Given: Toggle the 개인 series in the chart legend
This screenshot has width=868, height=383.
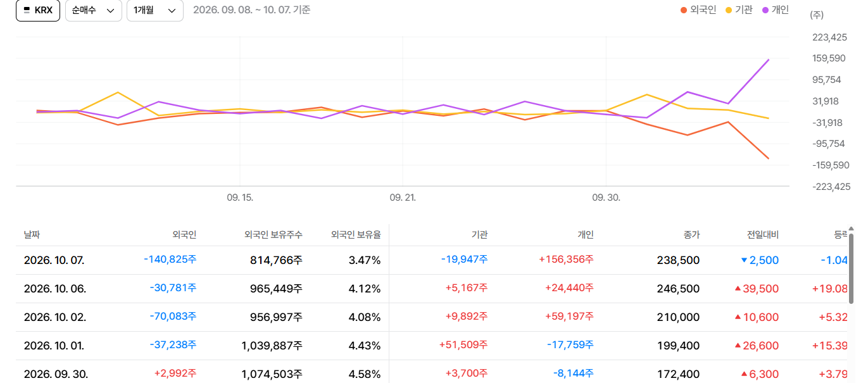Looking at the screenshot, I should tap(775, 10).
